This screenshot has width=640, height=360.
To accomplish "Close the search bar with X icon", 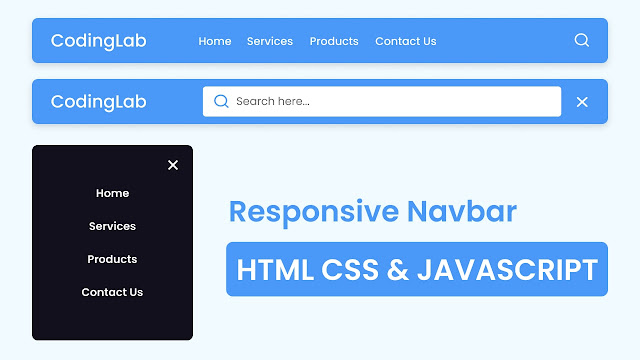I will pyautogui.click(x=582, y=102).
